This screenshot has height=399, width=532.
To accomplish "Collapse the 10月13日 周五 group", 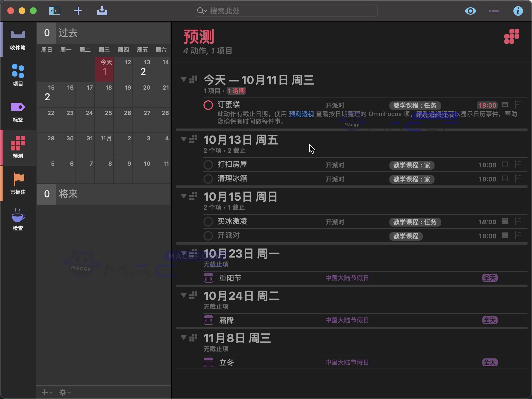I will click(x=183, y=139).
